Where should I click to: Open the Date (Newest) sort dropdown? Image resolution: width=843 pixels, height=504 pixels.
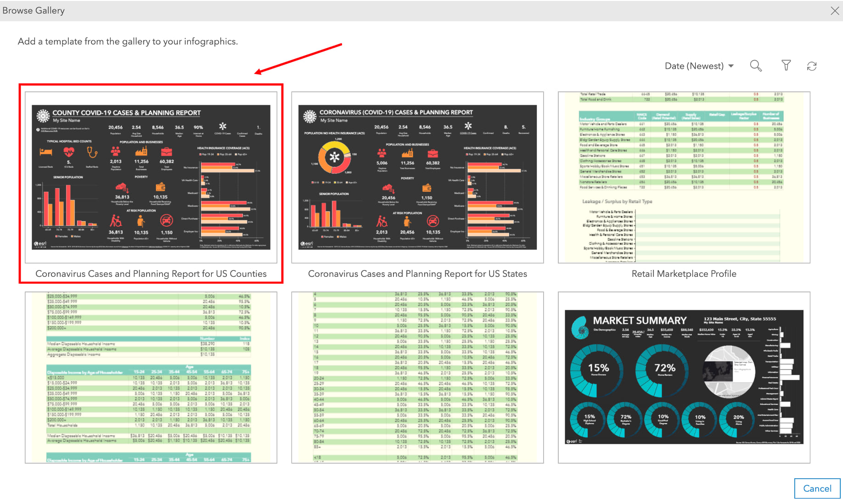699,66
